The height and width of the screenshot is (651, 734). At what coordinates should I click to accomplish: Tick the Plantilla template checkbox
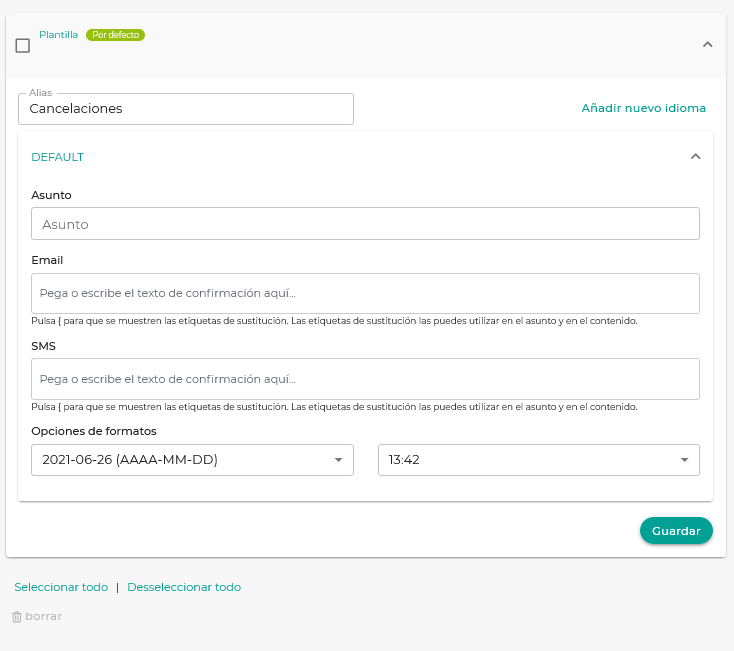23,46
